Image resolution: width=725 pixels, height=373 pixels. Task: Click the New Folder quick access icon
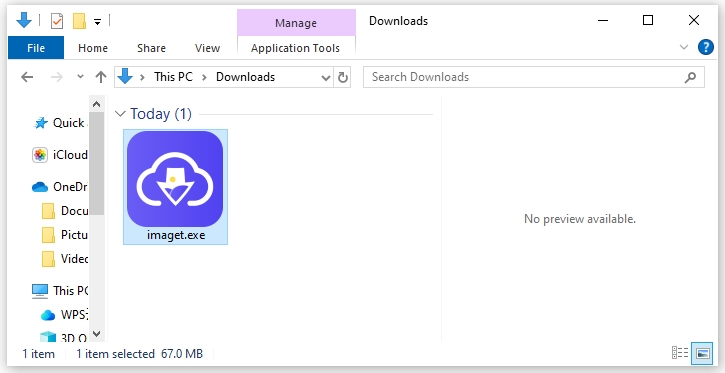[x=80, y=21]
